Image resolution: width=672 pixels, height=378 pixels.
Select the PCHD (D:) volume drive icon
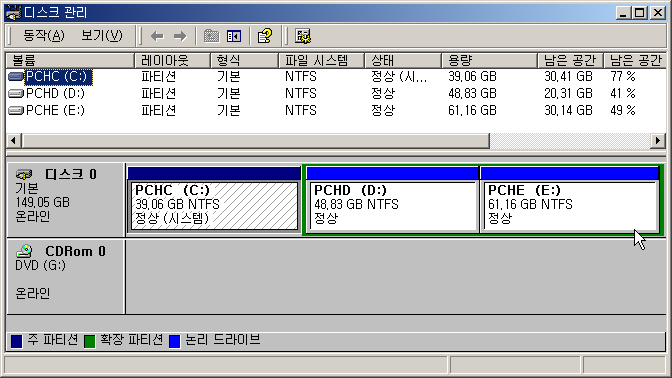(16, 93)
